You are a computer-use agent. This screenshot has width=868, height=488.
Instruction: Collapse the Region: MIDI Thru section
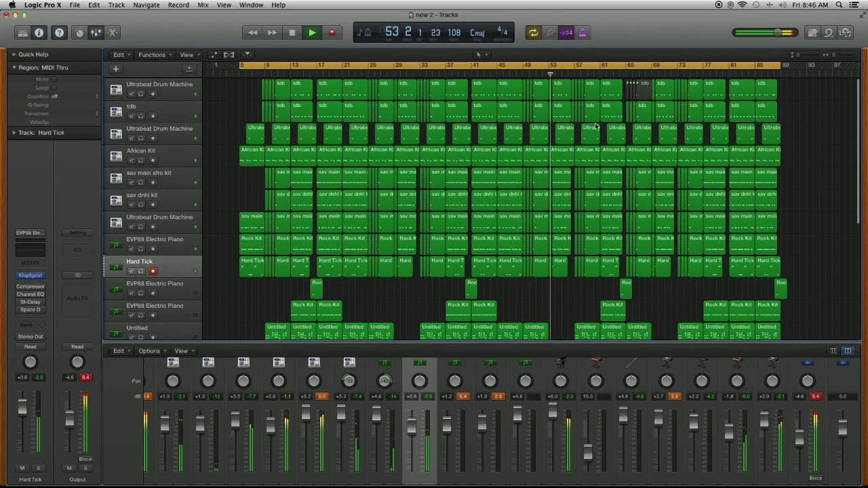(14, 68)
